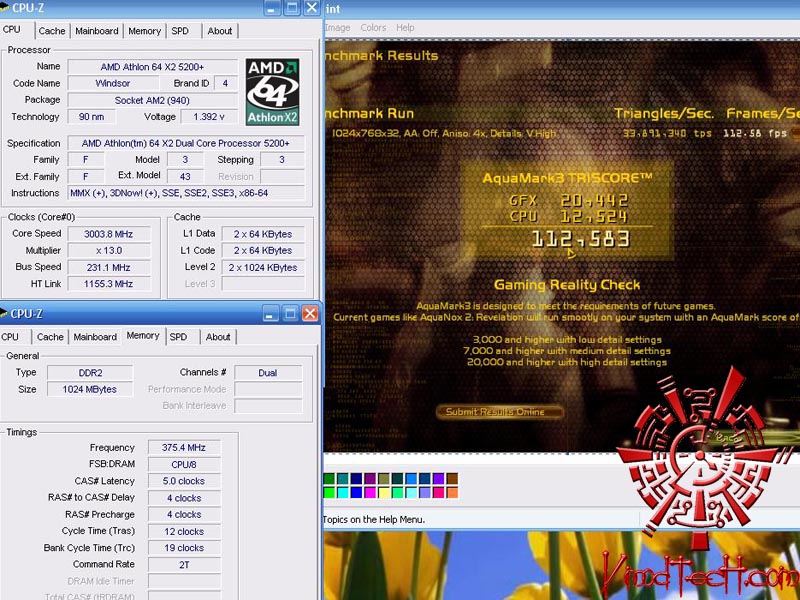Click the CAS# Latency value '5.0 clocks'

(x=184, y=481)
